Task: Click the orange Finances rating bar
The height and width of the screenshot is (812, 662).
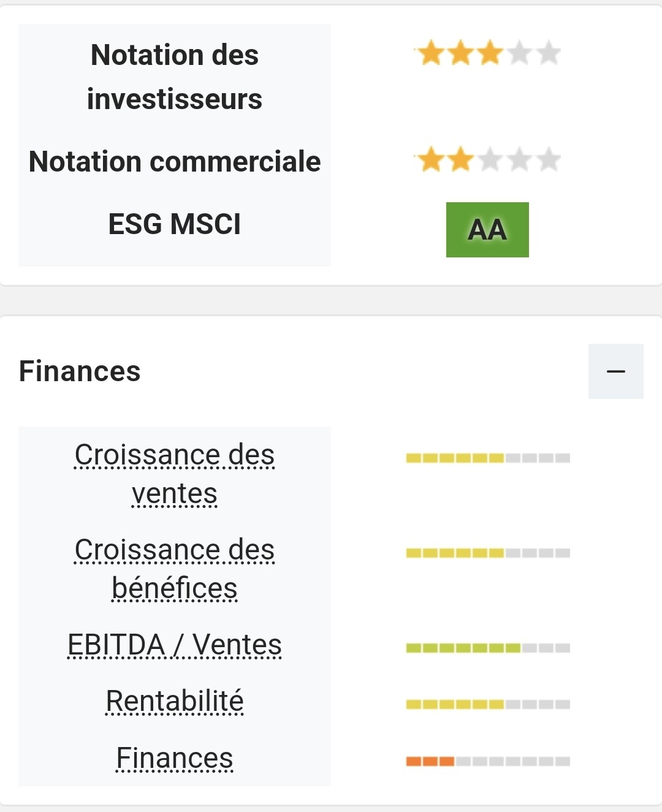Action: [x=488, y=761]
